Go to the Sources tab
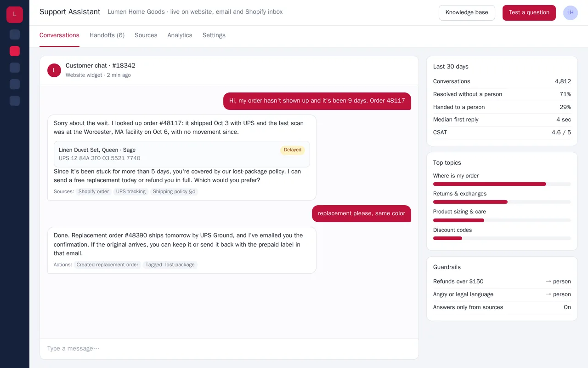This screenshot has width=588, height=368. click(x=146, y=35)
